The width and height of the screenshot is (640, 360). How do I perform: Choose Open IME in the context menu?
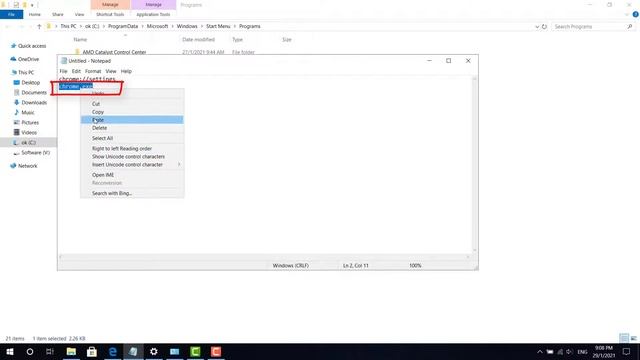click(132, 175)
